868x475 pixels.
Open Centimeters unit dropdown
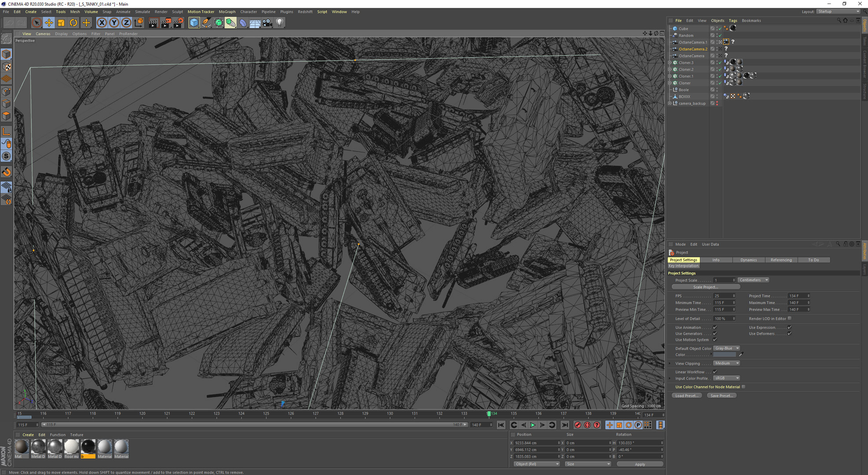(754, 280)
